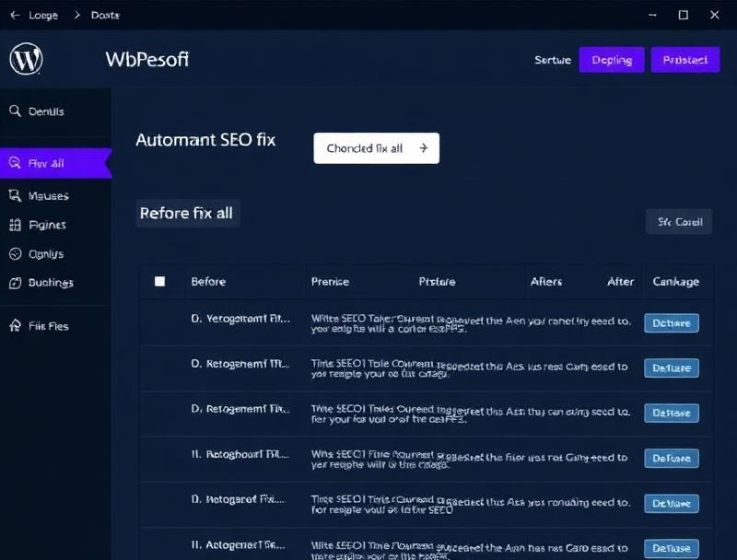Click the back arrow in title bar
Image resolution: width=737 pixels, height=560 pixels.
point(15,16)
